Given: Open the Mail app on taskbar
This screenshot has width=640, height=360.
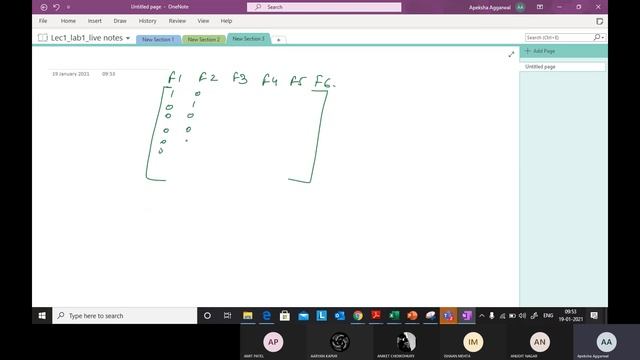Looking at the screenshot, I should coord(303,316).
